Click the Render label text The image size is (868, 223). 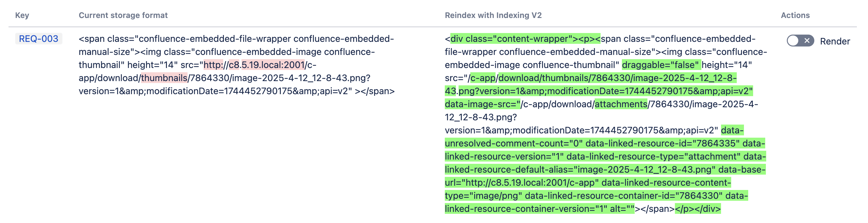835,42
